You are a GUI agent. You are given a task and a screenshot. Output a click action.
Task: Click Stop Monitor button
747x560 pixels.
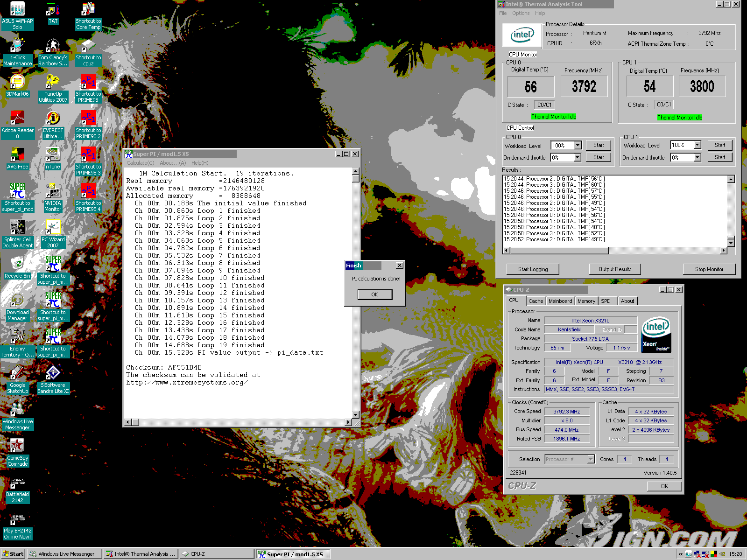coord(709,269)
